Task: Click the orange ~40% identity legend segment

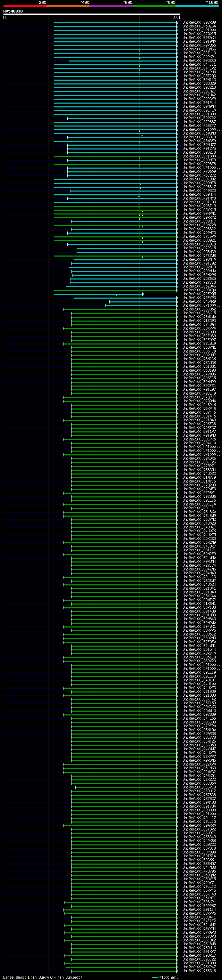Action: pyautogui.click(x=68, y=6)
